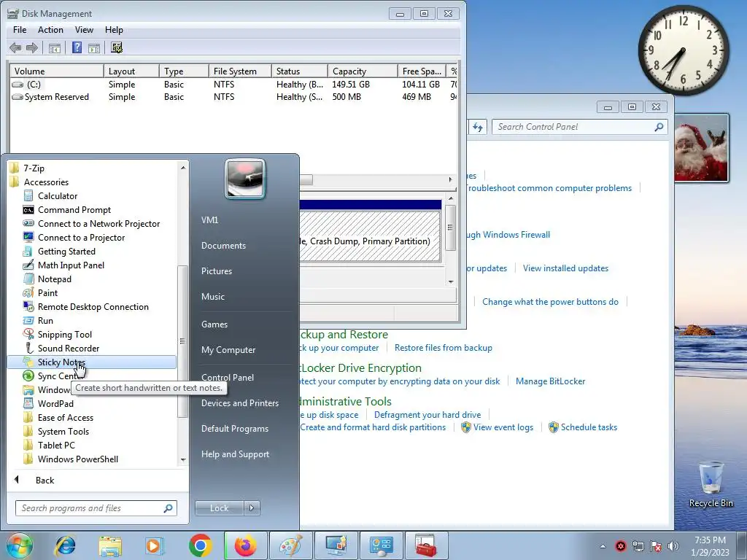Select the (C:) volume row
Image resolution: width=747 pixels, height=560 pixels.
click(233, 85)
